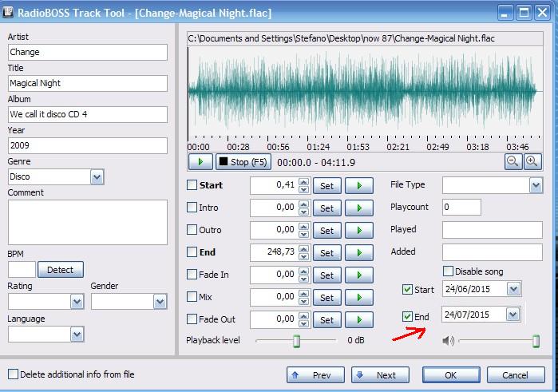Preview playback from Fade In marker

pyautogui.click(x=359, y=275)
